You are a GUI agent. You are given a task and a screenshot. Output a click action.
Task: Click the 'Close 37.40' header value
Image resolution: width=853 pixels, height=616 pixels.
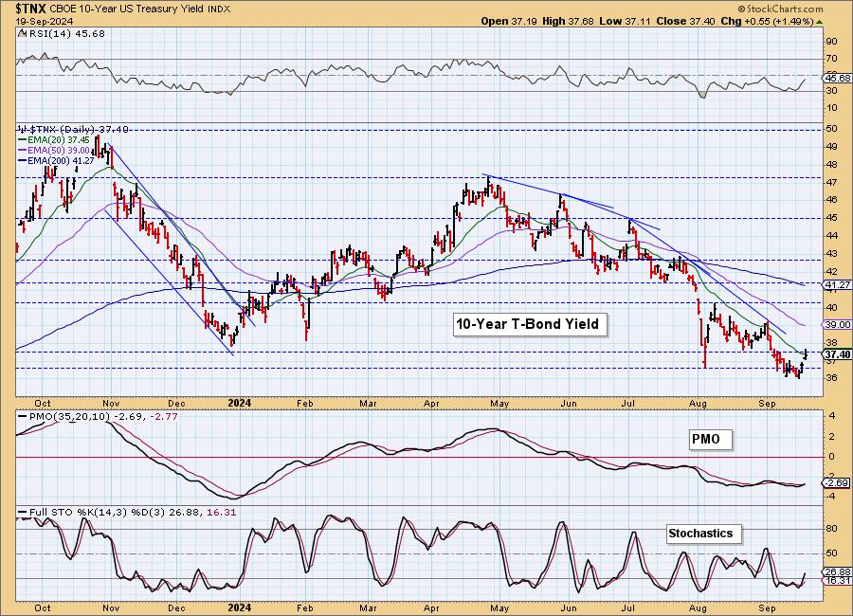[686, 21]
